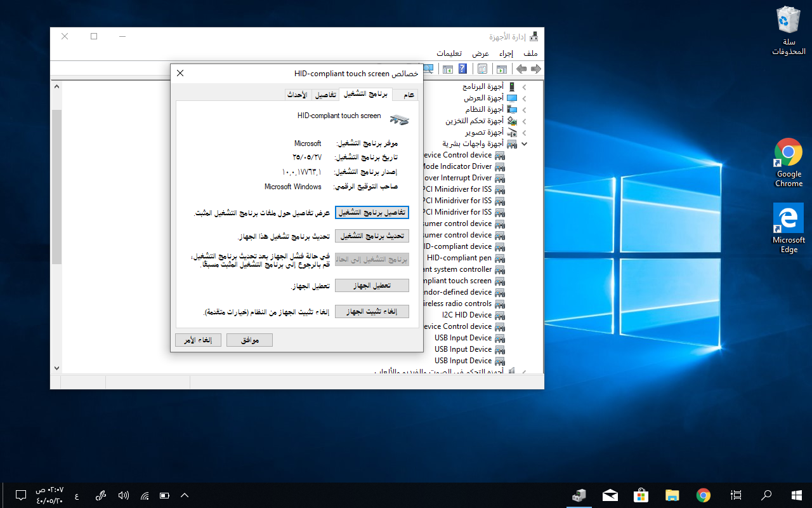Select the wireless radio controls device row

pos(464,304)
